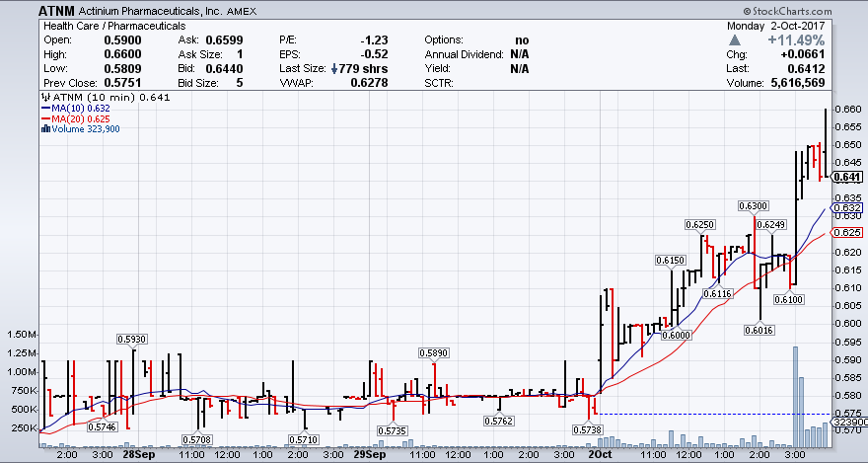868x463 pixels.
Task: Click the 0.5708 low price label
Action: (197, 438)
